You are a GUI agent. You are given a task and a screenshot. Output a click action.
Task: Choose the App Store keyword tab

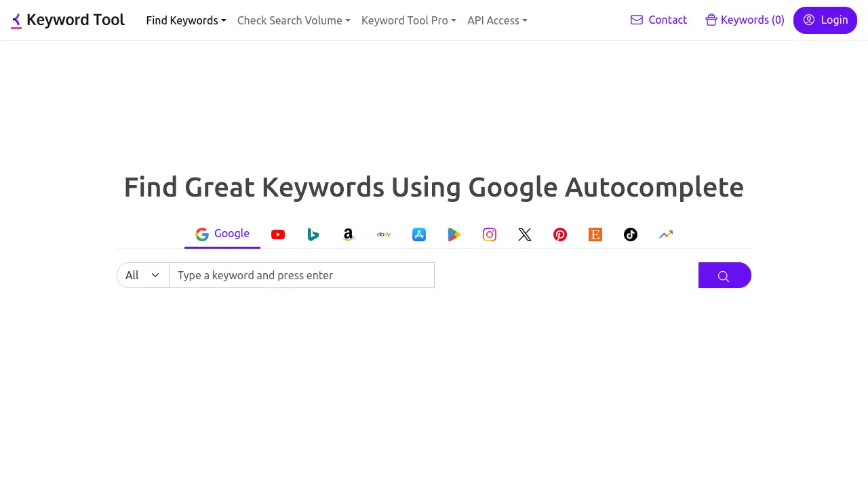pos(419,235)
